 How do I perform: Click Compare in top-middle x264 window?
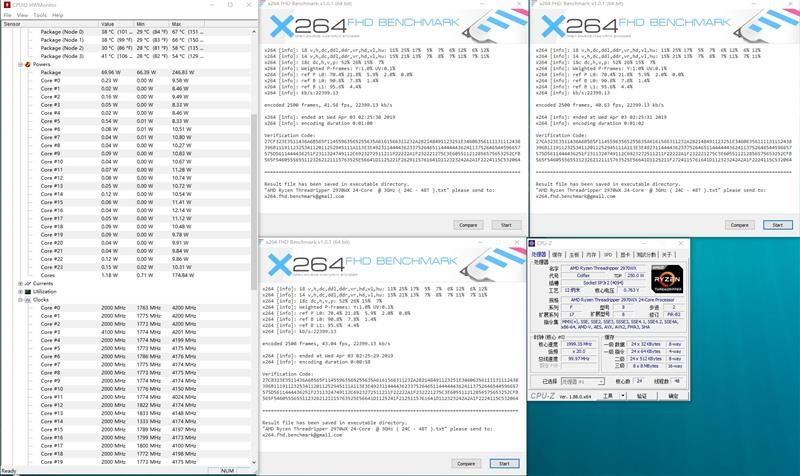(x=468, y=225)
